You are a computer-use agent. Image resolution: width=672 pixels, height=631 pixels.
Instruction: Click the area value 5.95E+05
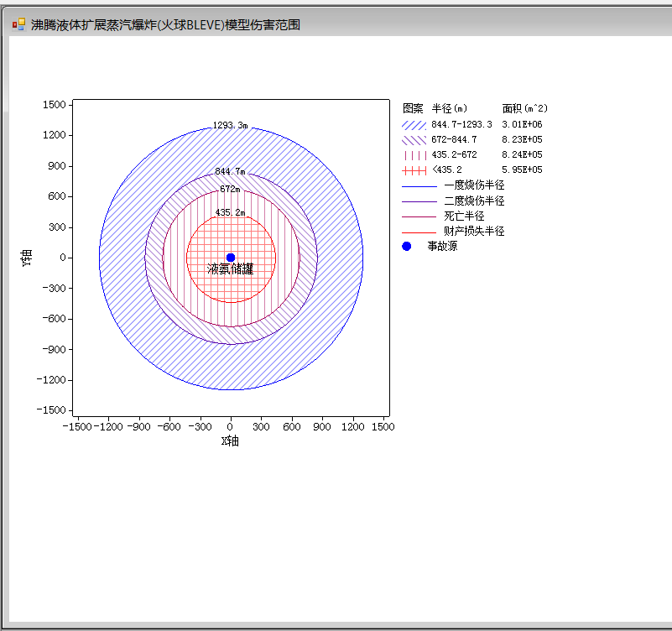(522, 169)
